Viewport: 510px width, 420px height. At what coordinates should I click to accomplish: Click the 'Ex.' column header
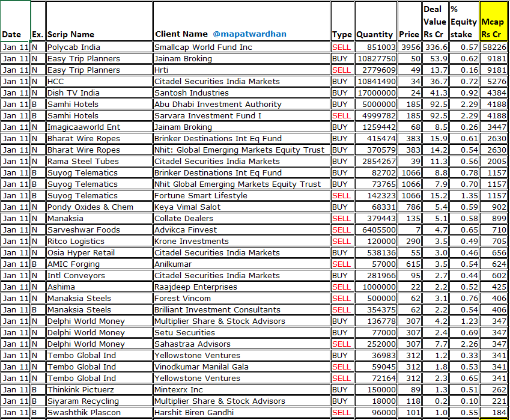pyautogui.click(x=38, y=21)
